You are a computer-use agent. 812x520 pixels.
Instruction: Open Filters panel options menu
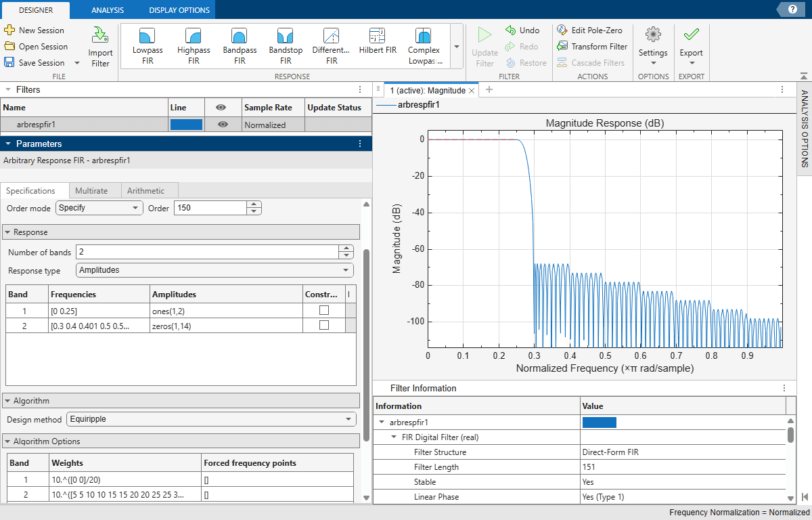(361, 89)
